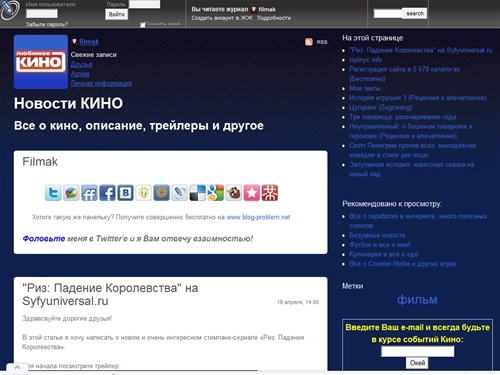
Task: Click the light bulb share icon
Action: pos(143,193)
